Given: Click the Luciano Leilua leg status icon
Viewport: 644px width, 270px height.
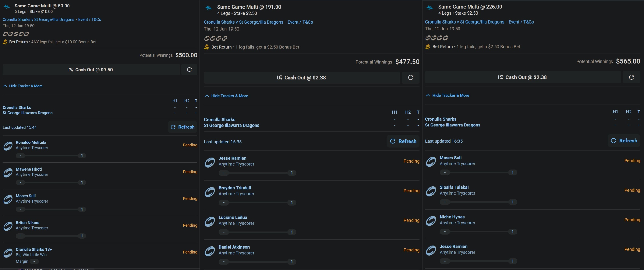Looking at the screenshot, I should [x=210, y=221].
